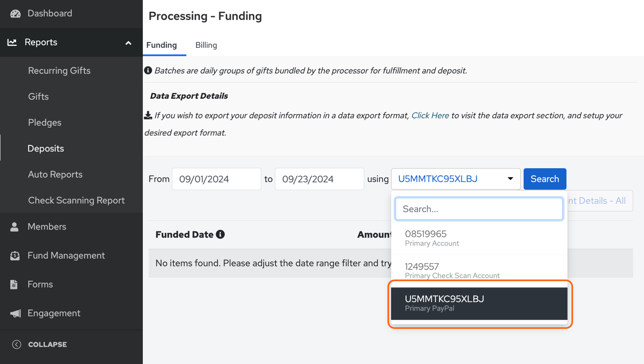Click the From date field showing 09/01/2024
644x364 pixels.
pyautogui.click(x=216, y=179)
